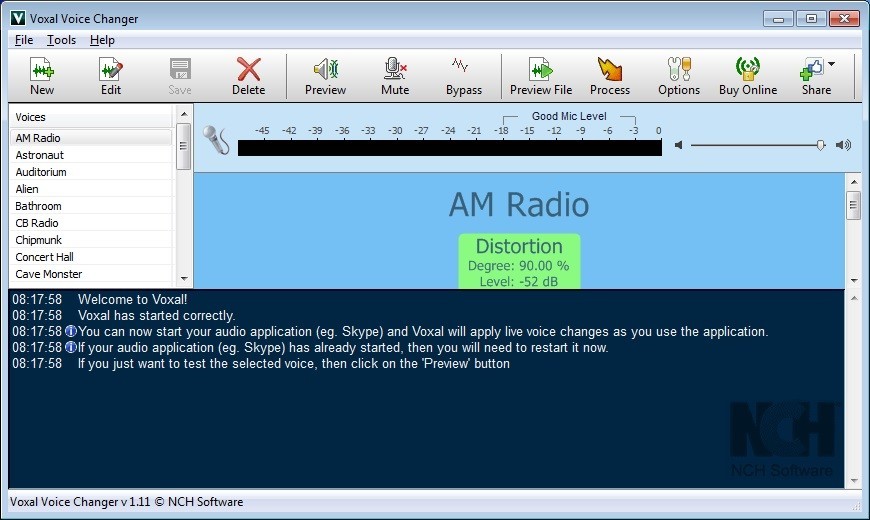Screen dimensions: 870x520
Task: Click the effect panel scroll-up arrow
Action: tap(854, 181)
